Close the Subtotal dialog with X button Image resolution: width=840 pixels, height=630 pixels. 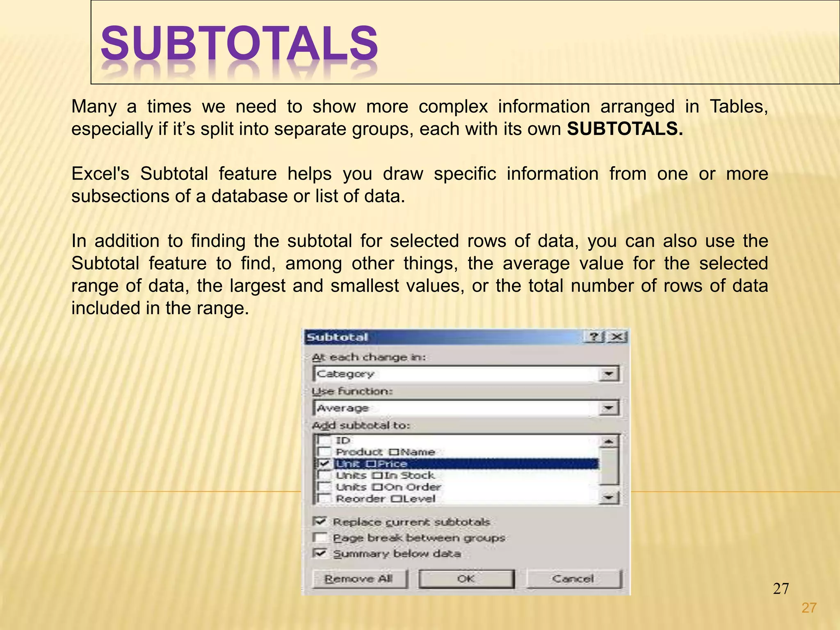pyautogui.click(x=617, y=337)
